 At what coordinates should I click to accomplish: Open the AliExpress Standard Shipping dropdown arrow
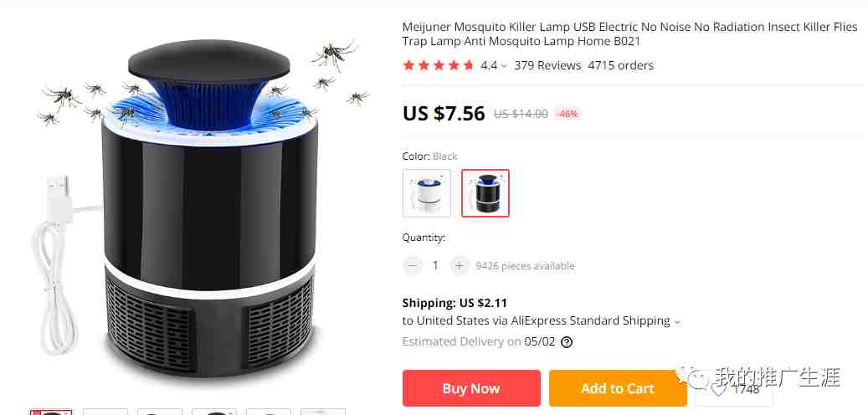click(x=677, y=321)
